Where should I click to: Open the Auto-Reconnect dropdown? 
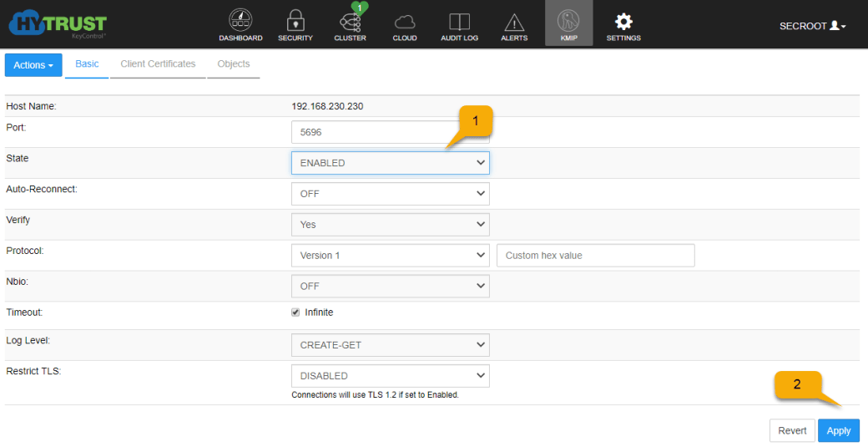390,194
